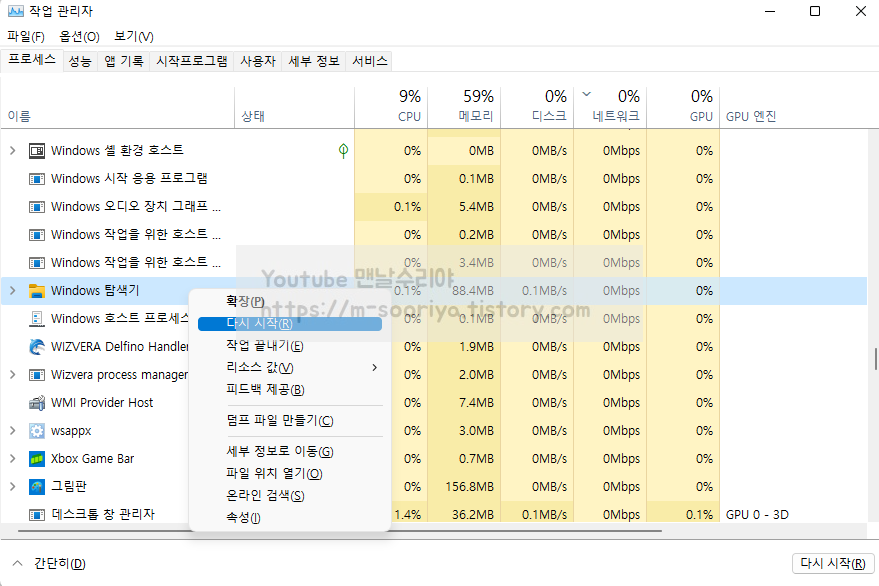
Task: Click the vertical scrollbar thumb at right edge
Action: coord(876,359)
